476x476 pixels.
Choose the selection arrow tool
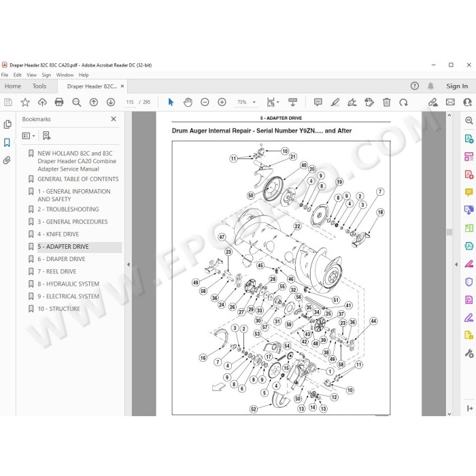(171, 102)
